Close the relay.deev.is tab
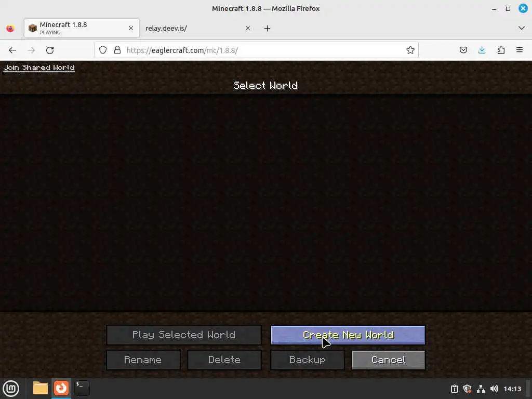 [x=248, y=28]
